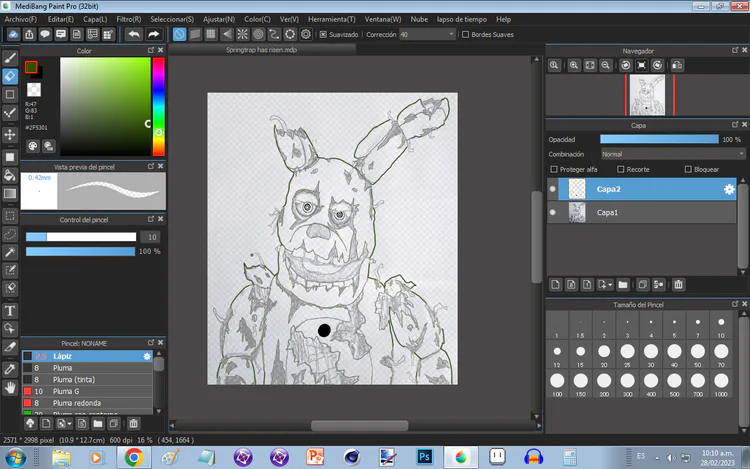The width and height of the screenshot is (750, 469).
Task: Select the Magic Wand tool
Action: coord(10,252)
